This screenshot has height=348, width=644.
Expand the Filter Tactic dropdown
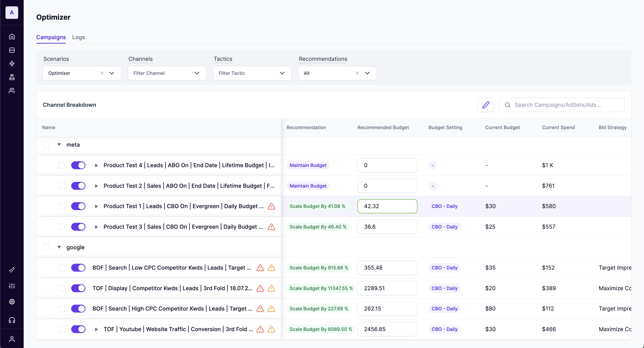pyautogui.click(x=252, y=73)
